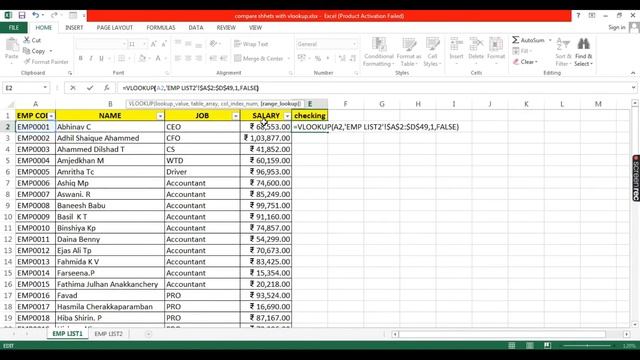Open the JOB column filter dropdown
Screen dimensions: 640x360
[236, 116]
